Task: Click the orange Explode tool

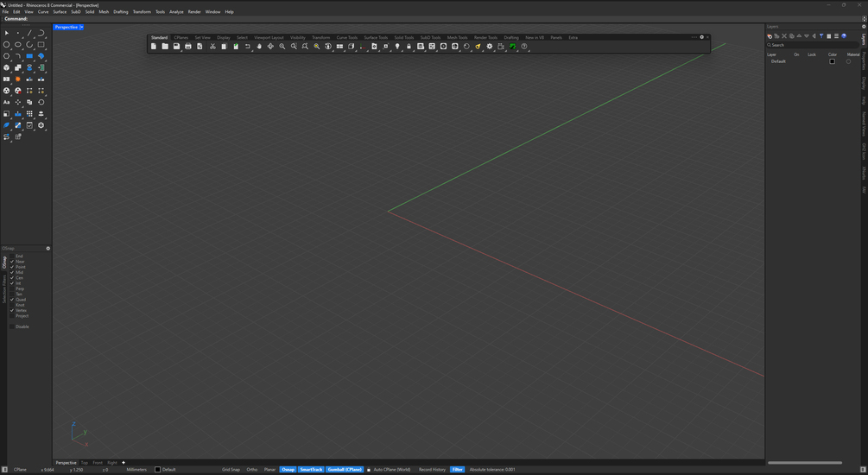Action: [x=18, y=79]
